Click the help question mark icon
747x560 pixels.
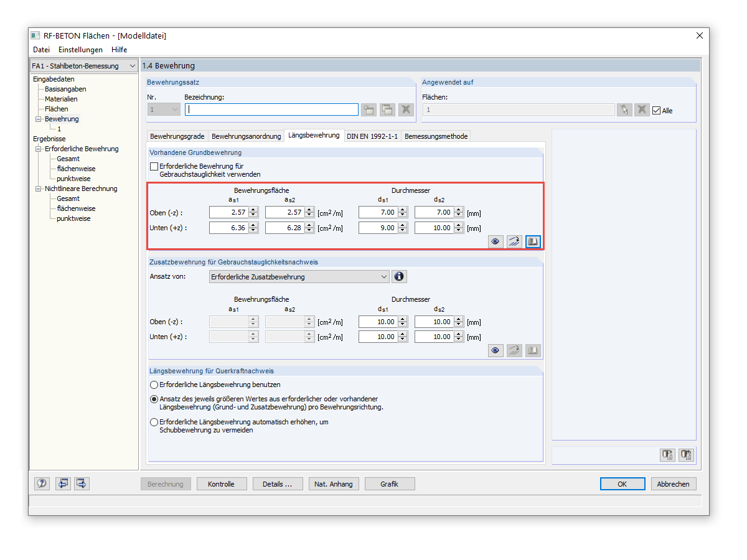tap(42, 483)
